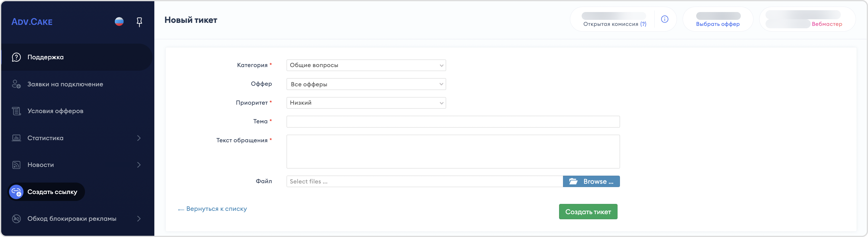Click Выбрать оффер link
Image resolution: width=868 pixels, height=237 pixels.
[718, 24]
